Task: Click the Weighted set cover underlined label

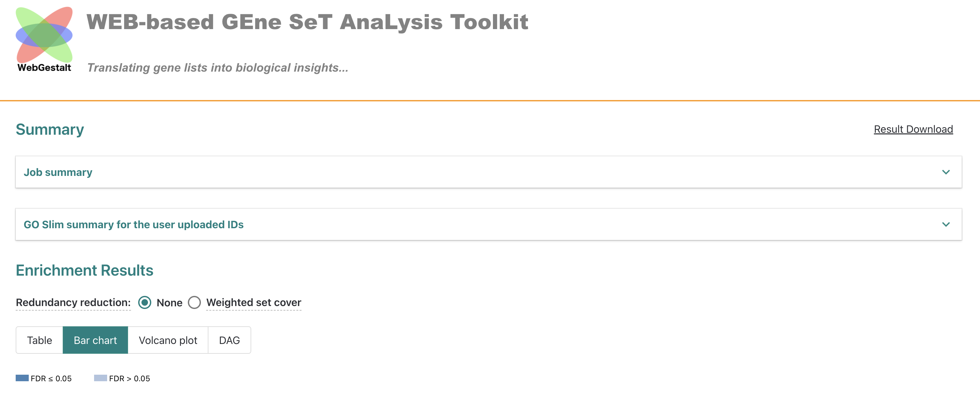Action: (x=253, y=303)
